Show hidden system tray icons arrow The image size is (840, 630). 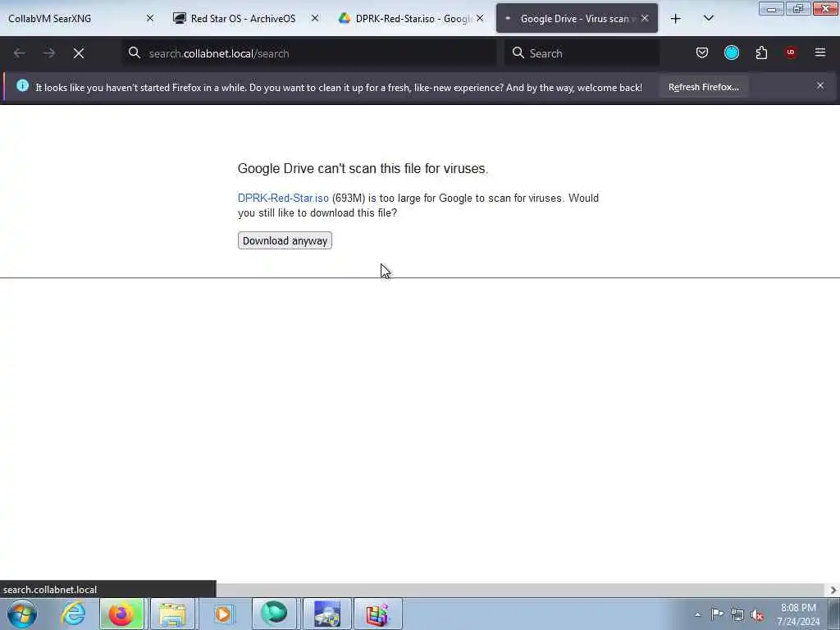pos(697,614)
